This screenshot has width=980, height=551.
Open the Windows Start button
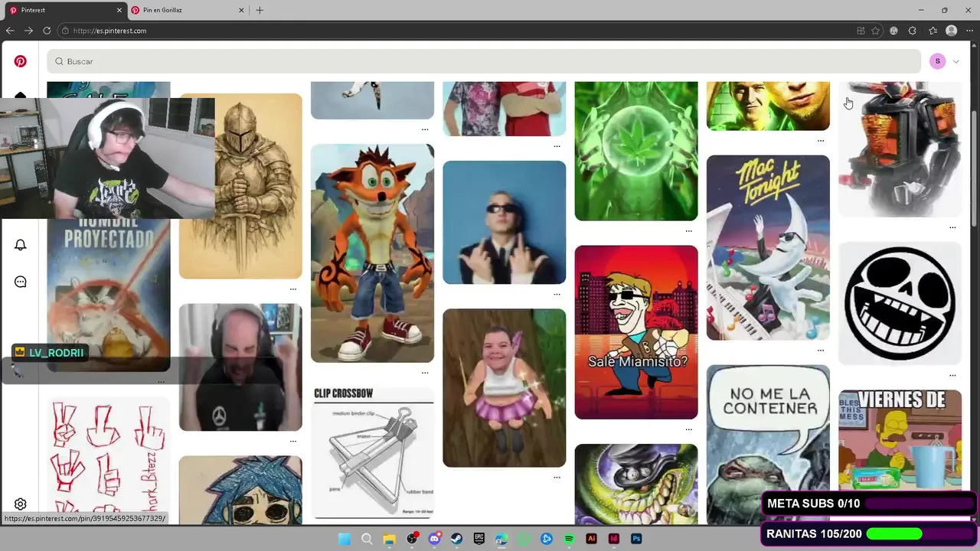(345, 539)
